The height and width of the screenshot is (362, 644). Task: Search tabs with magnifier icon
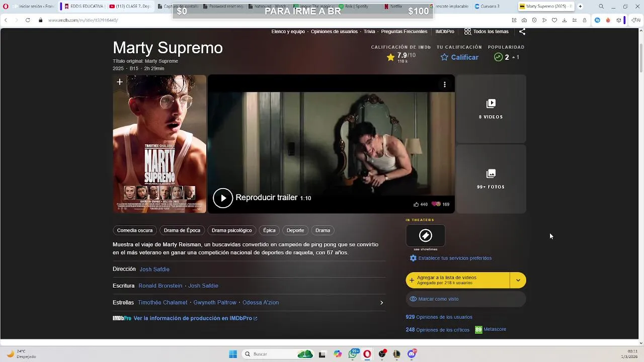(601, 6)
